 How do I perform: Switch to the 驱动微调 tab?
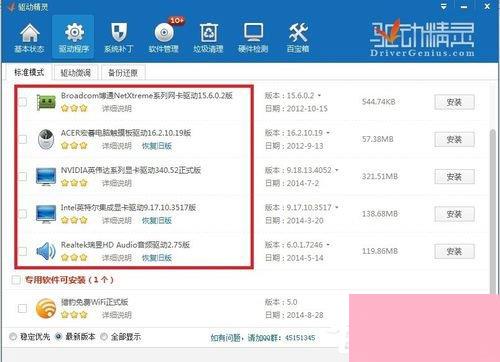click(76, 73)
